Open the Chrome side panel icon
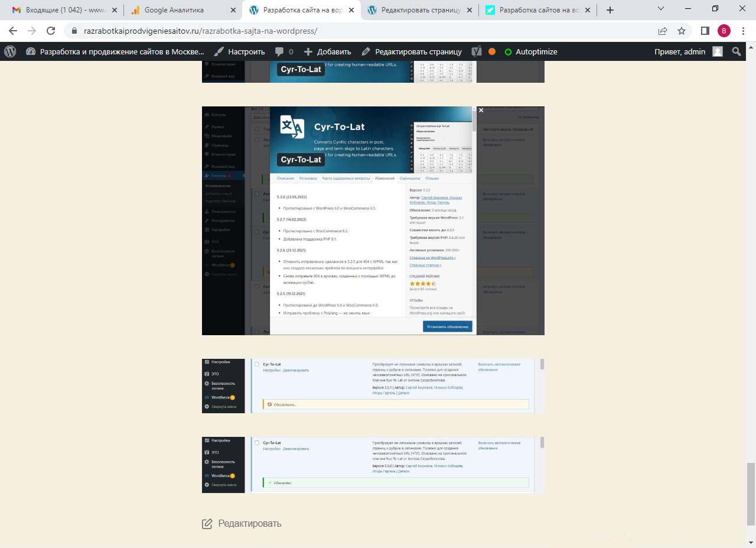756x548 pixels. [x=705, y=31]
